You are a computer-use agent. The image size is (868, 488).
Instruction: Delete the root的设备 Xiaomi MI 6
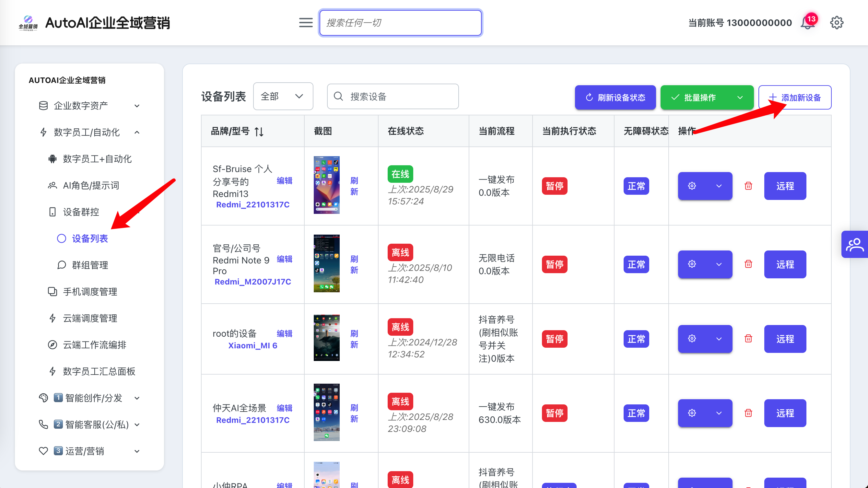coord(748,339)
